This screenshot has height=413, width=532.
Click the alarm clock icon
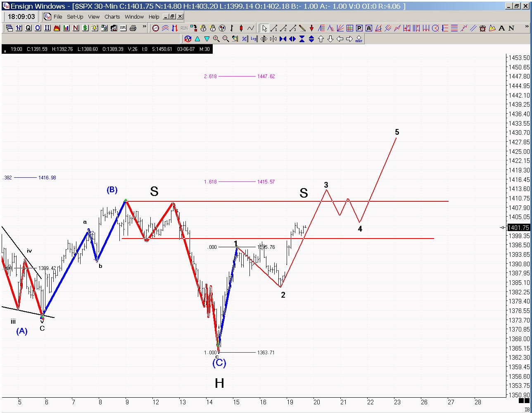[483, 28]
